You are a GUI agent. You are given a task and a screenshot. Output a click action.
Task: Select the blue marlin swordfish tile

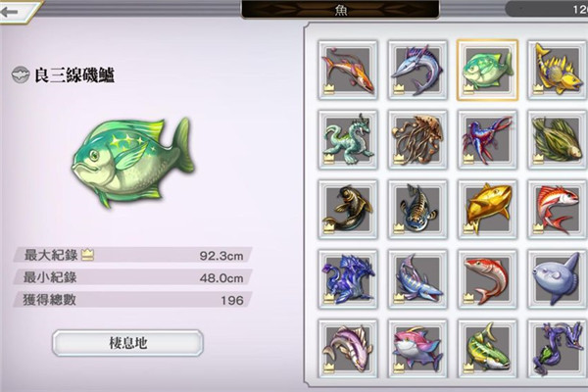[417, 71]
